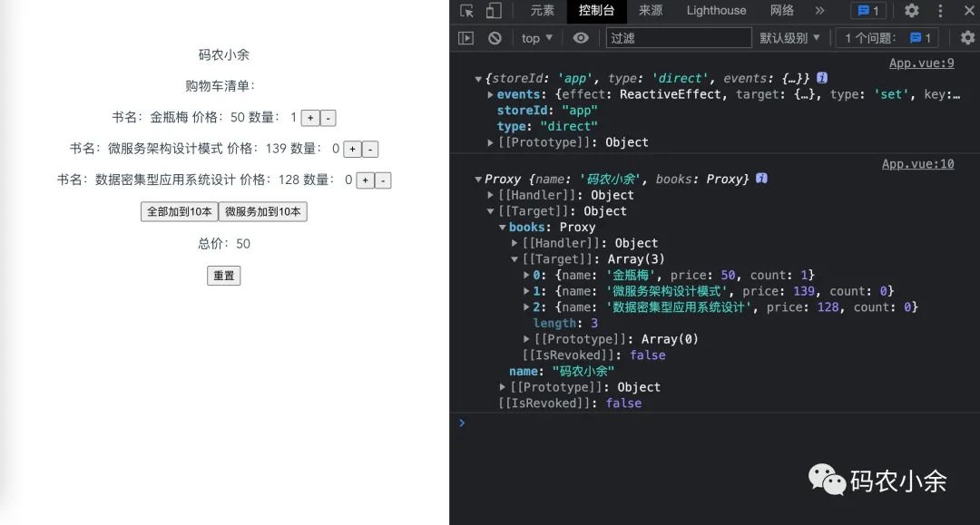Image resolution: width=980 pixels, height=525 pixels.
Task: Expand [[Prototype]] under storeId object
Action: pos(491,142)
